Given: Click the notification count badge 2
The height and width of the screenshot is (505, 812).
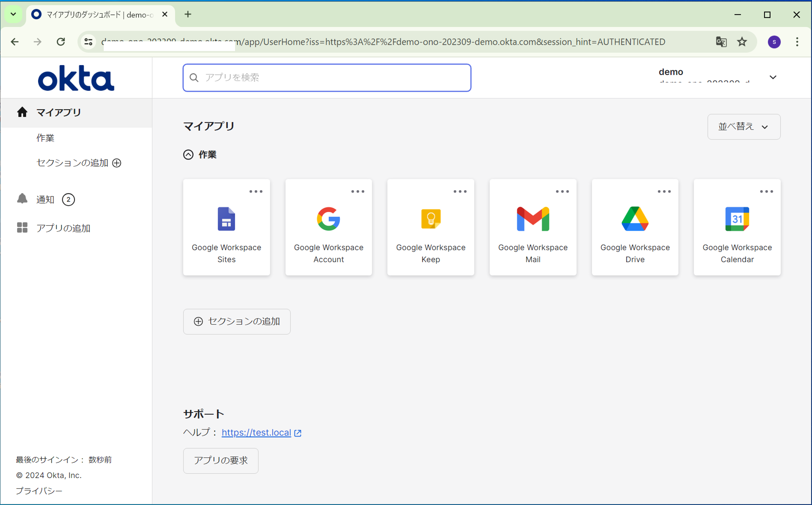Looking at the screenshot, I should (x=68, y=200).
